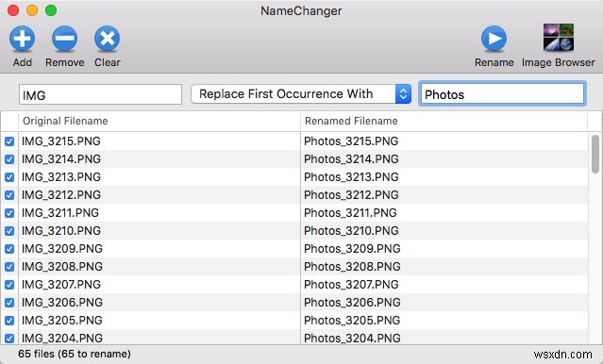The width and height of the screenshot is (603, 364).
Task: Click renamed entry Photos_3215.PNG
Action: (x=351, y=141)
